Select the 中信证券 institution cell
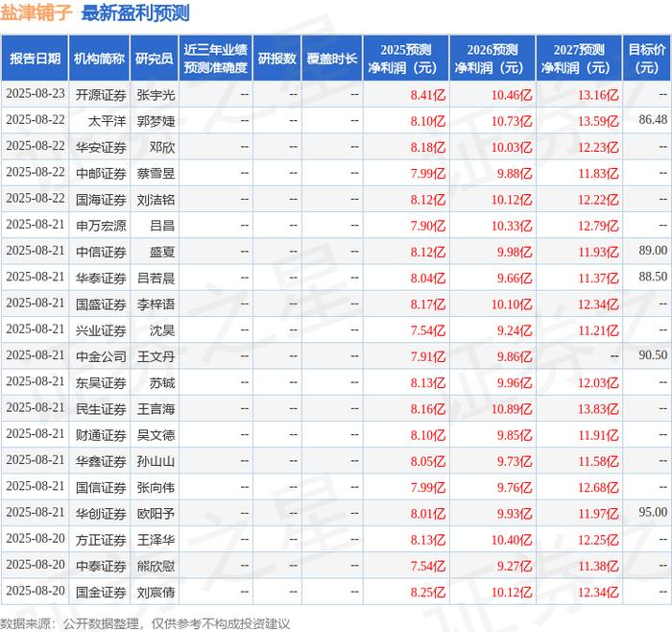 101,252
